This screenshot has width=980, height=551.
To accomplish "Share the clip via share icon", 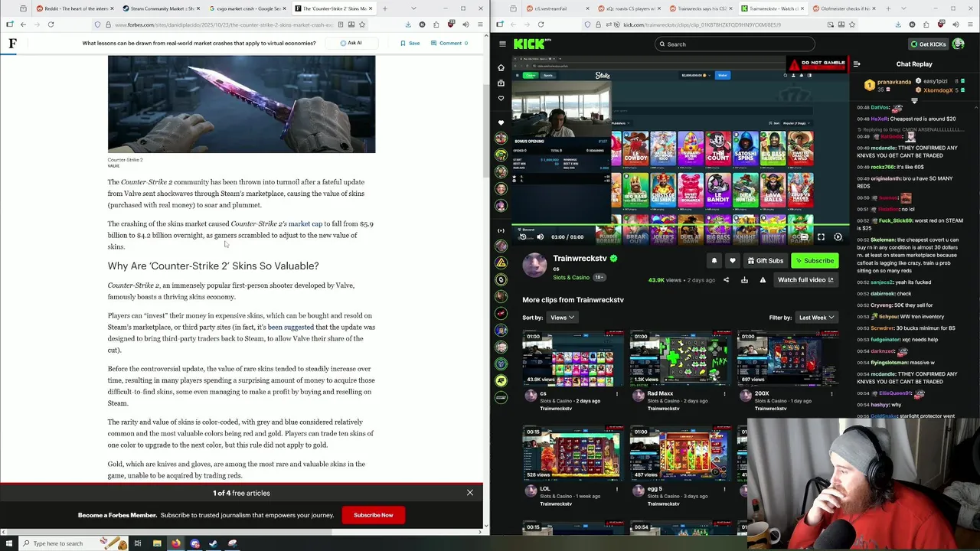I will coord(726,280).
